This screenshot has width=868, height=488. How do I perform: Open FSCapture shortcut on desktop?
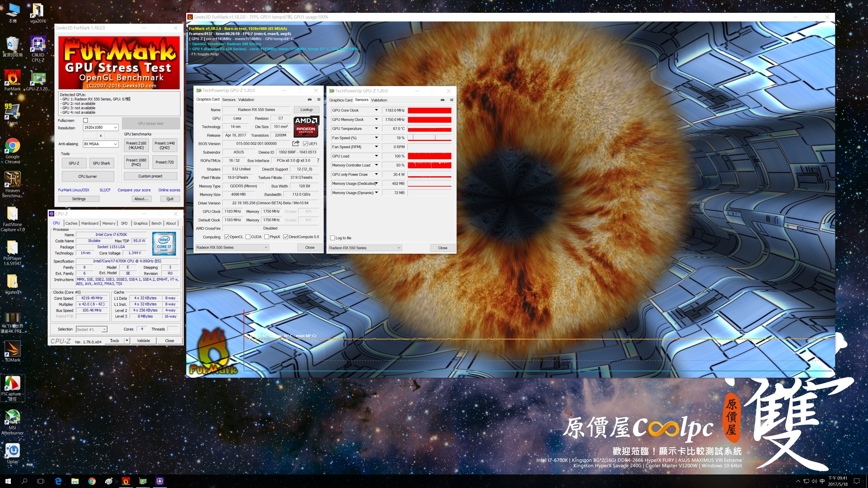(x=12, y=388)
